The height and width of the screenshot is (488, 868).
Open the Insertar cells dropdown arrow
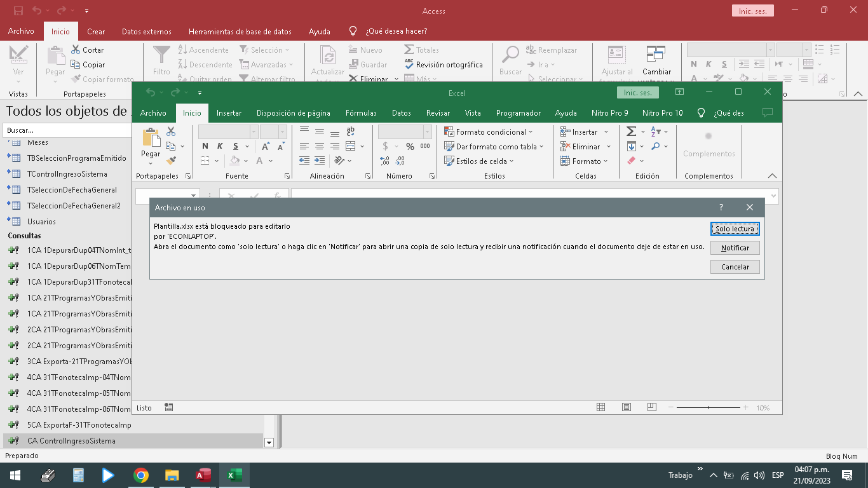pyautogui.click(x=606, y=132)
